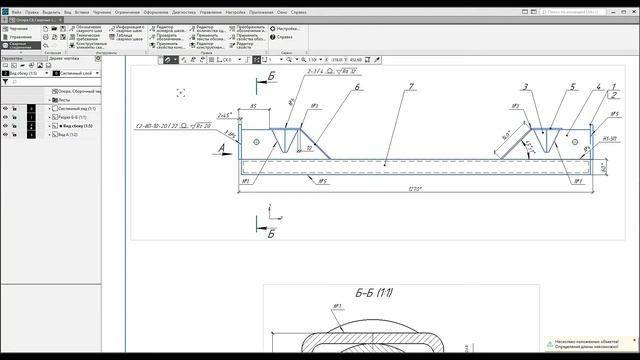
Task: Open Таблица сварных швов
Action: point(127,37)
